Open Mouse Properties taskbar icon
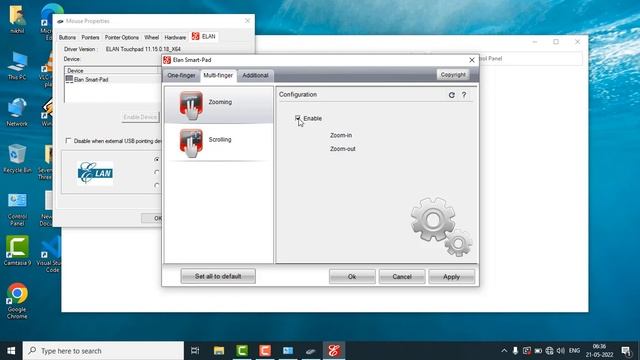 311,351
